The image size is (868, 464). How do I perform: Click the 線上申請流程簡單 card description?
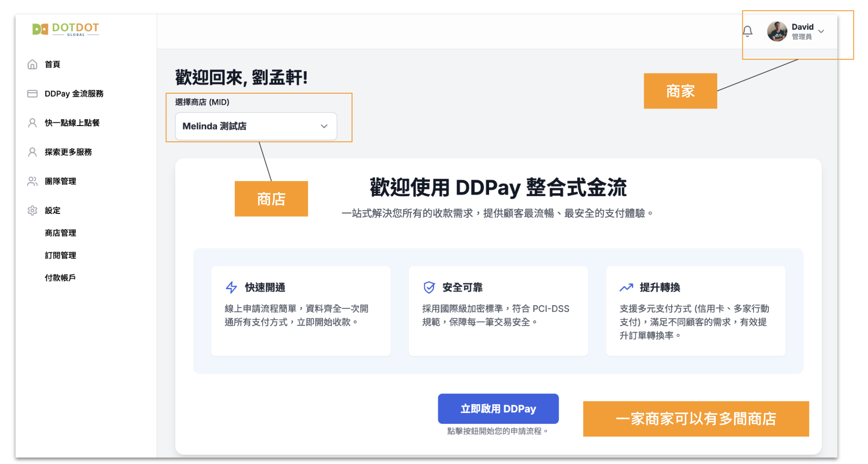(297, 315)
